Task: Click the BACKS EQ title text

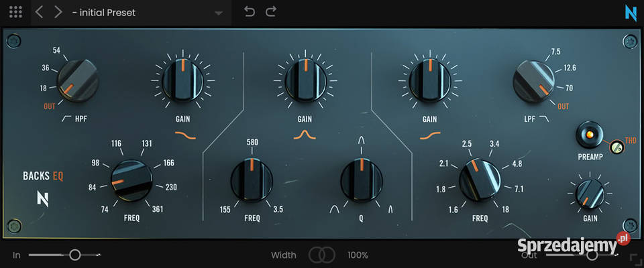Action: pyautogui.click(x=43, y=176)
